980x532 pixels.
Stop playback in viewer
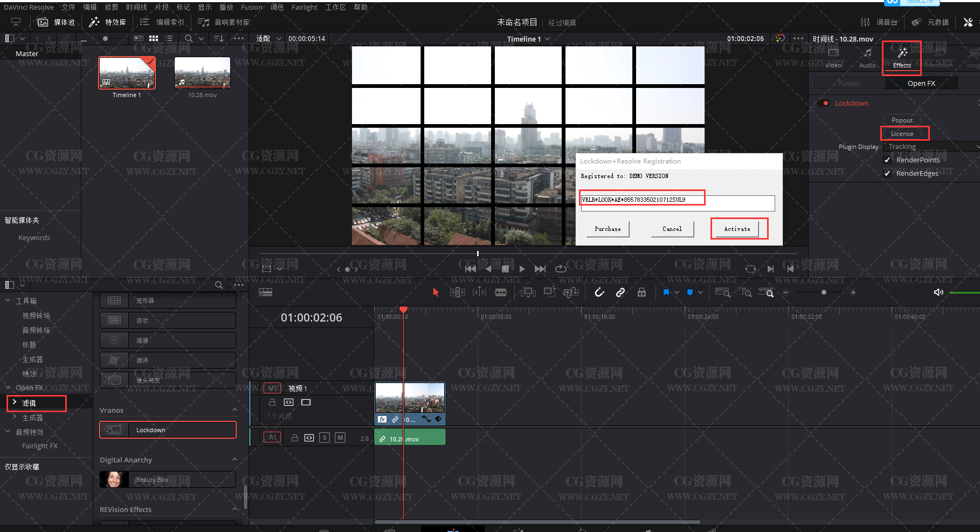tap(505, 269)
